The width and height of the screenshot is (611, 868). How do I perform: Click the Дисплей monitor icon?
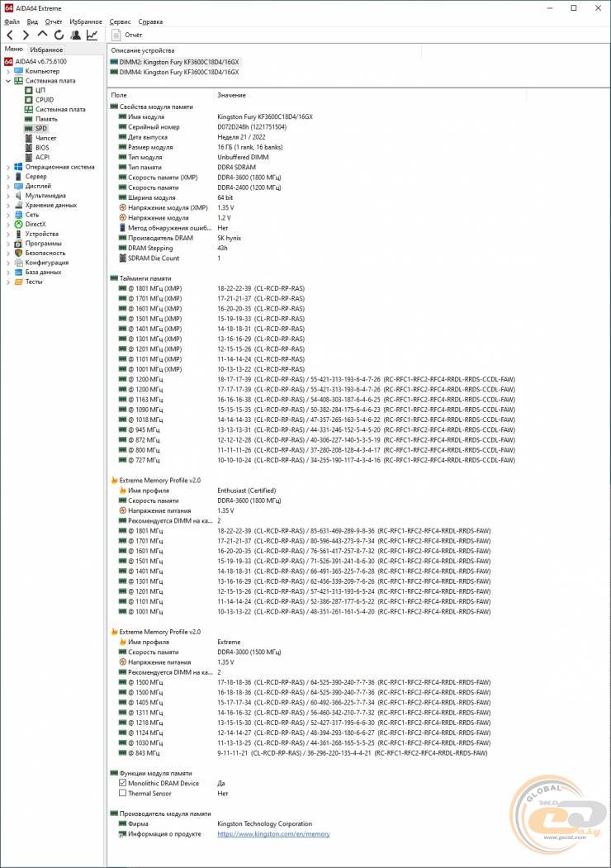(18, 186)
